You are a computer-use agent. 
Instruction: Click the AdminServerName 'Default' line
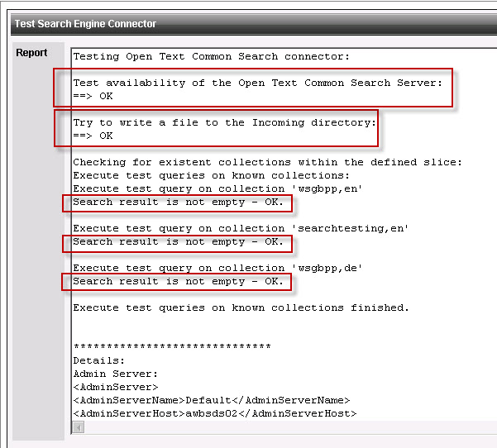coord(212,401)
